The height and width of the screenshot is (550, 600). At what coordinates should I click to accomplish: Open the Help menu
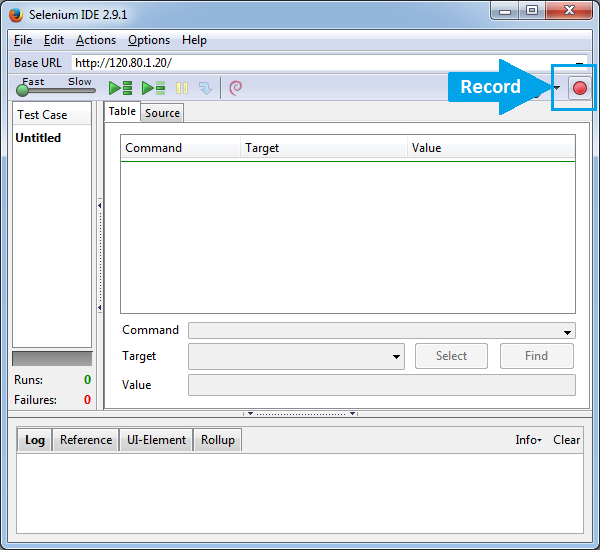(194, 40)
